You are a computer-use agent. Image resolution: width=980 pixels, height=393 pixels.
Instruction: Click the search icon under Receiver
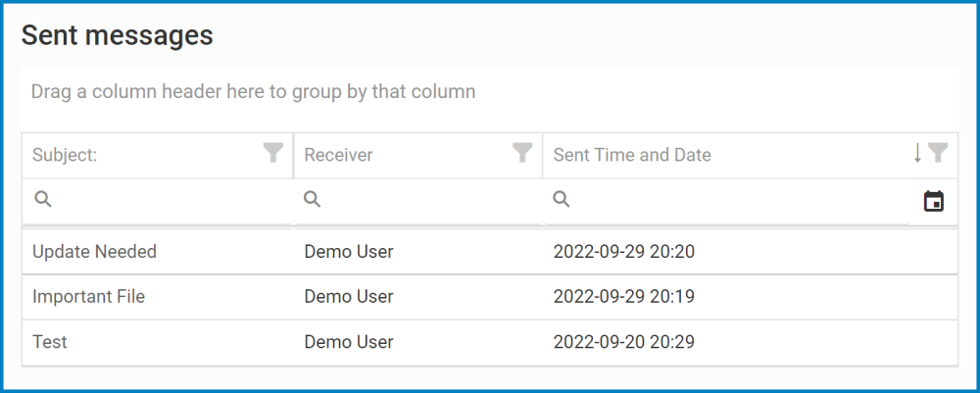(312, 200)
